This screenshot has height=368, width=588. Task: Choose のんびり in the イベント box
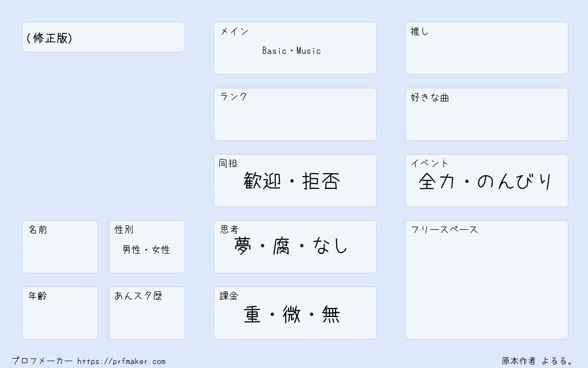point(515,181)
